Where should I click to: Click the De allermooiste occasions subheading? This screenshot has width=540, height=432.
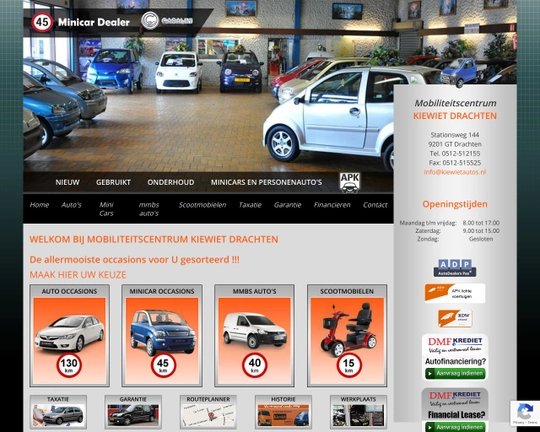click(x=135, y=259)
